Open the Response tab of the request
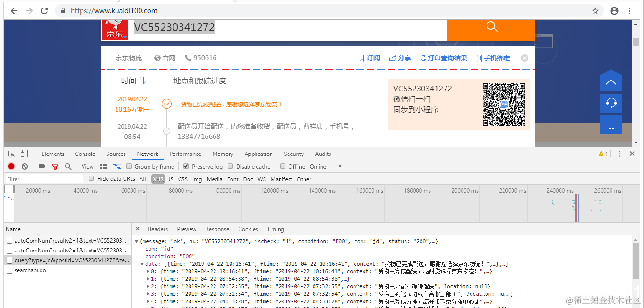Viewport: 644px width, 308px height. [x=217, y=229]
